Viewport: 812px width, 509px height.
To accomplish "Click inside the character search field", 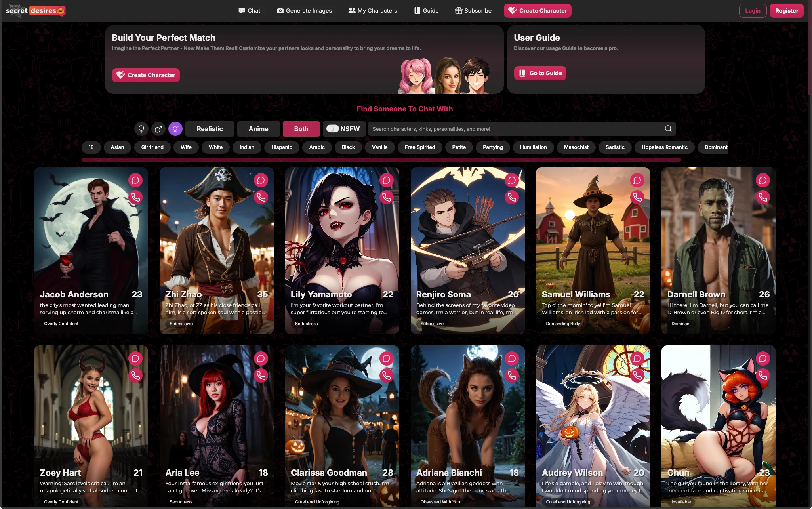I will (475, 128).
